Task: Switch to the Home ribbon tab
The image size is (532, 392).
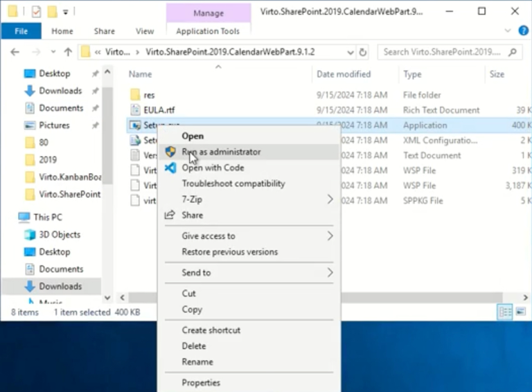Action: click(62, 31)
